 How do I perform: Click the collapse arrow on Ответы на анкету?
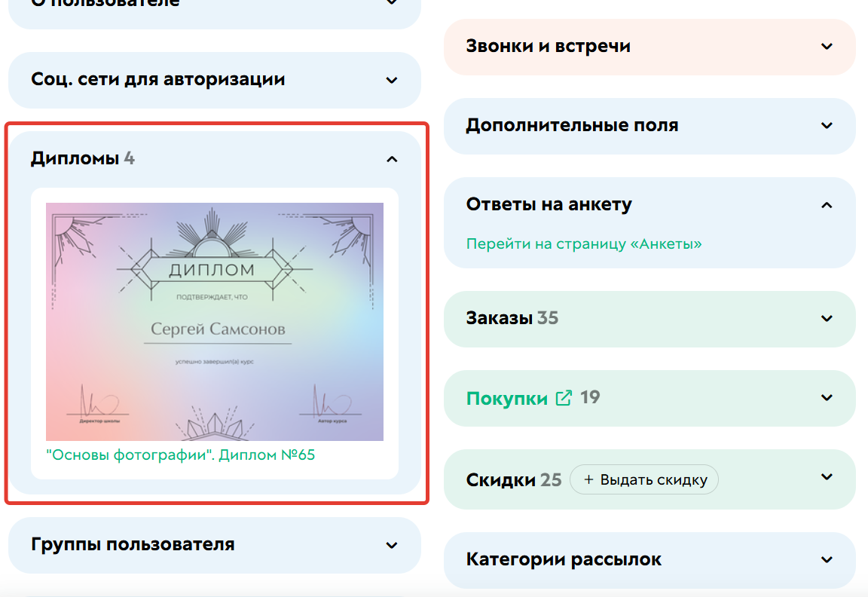(827, 204)
